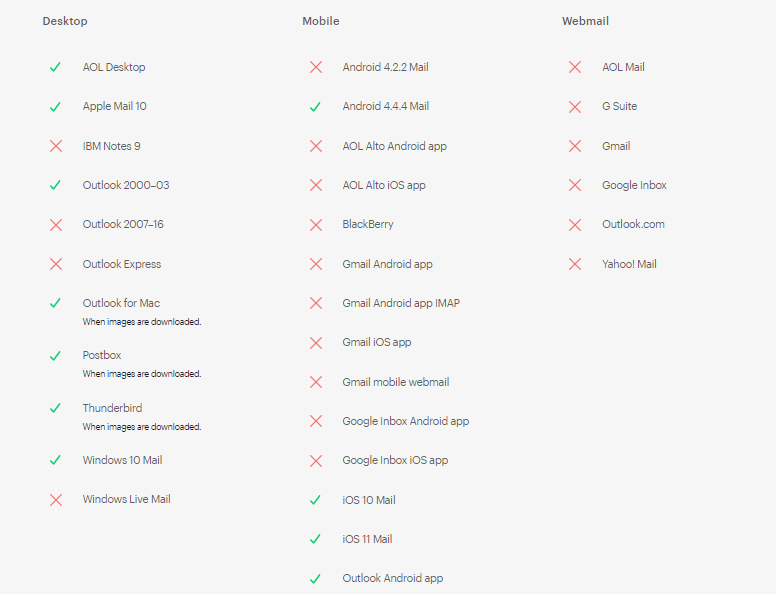Click the red cross beside Outlook Express

(56, 264)
